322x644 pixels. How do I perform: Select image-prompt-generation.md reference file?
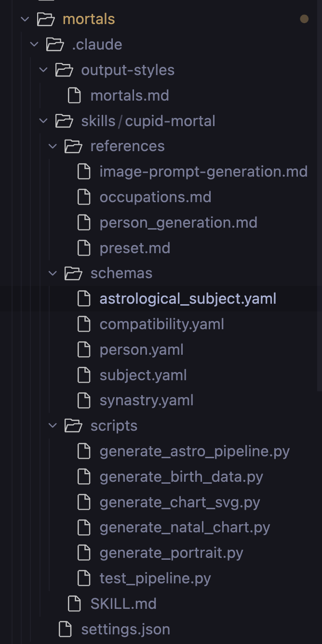203,171
